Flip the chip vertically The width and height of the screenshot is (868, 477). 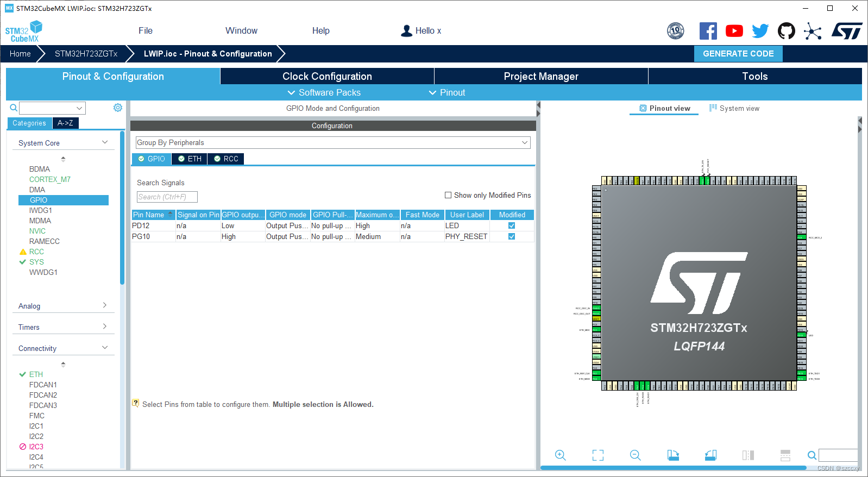pos(785,455)
